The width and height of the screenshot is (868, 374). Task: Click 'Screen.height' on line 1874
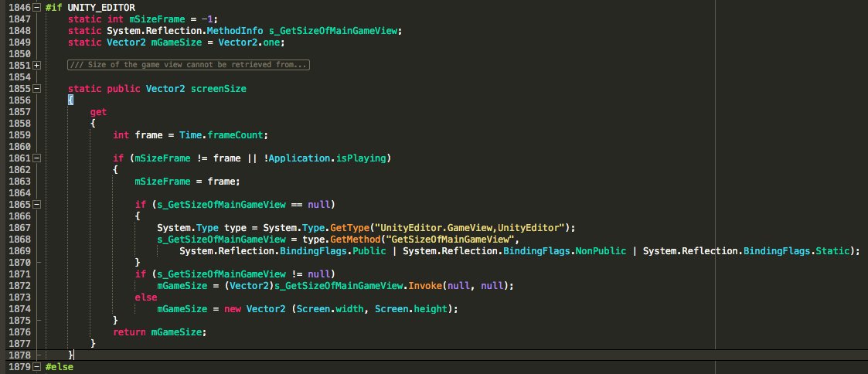tap(410, 309)
